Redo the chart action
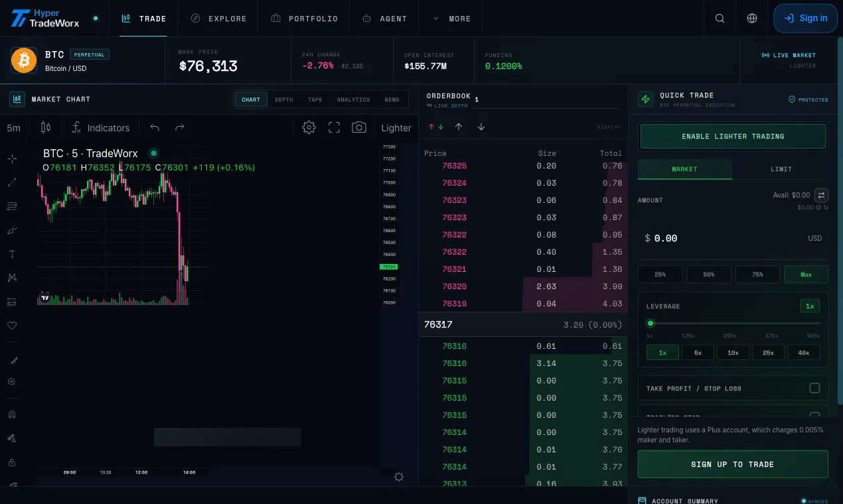The width and height of the screenshot is (843, 504). [x=179, y=127]
